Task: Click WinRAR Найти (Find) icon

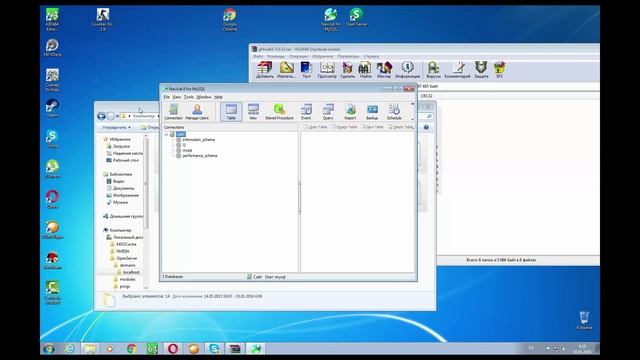Action: 365,70
